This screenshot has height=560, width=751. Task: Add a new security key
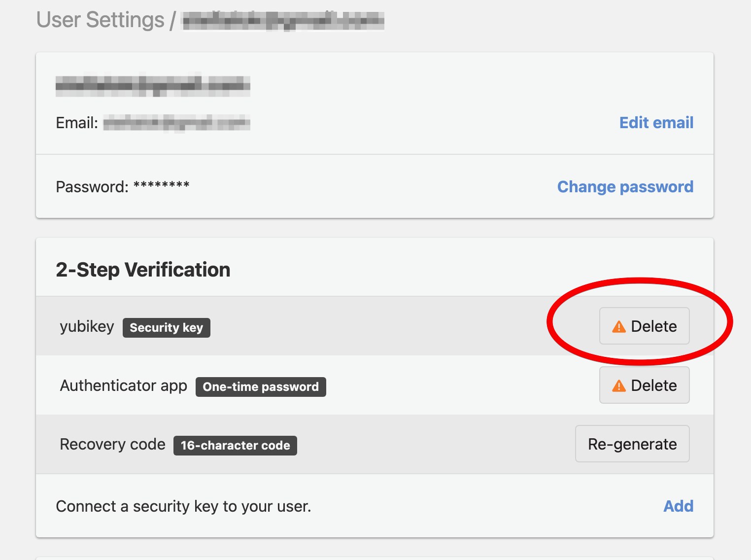pos(678,506)
